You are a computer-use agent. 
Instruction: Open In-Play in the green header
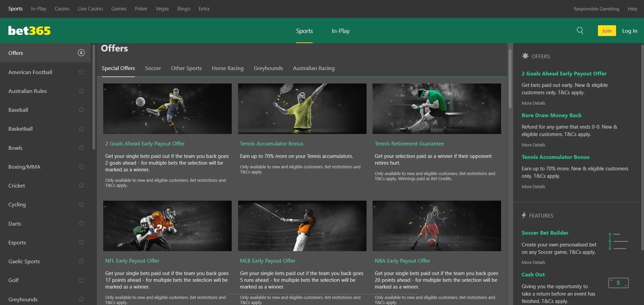tap(341, 31)
